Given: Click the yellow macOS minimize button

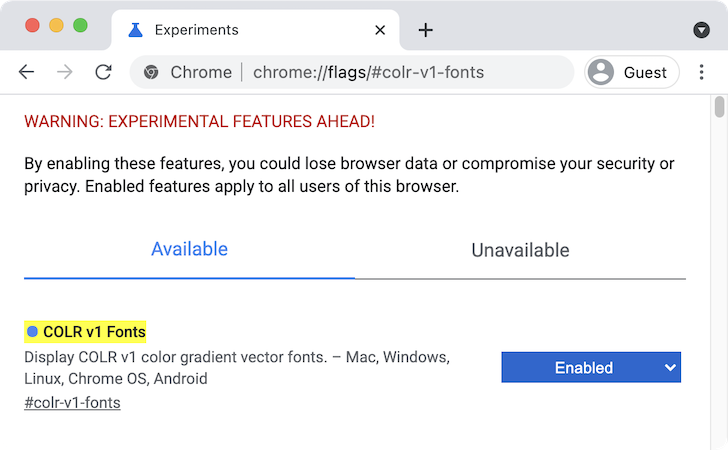Looking at the screenshot, I should 56,25.
